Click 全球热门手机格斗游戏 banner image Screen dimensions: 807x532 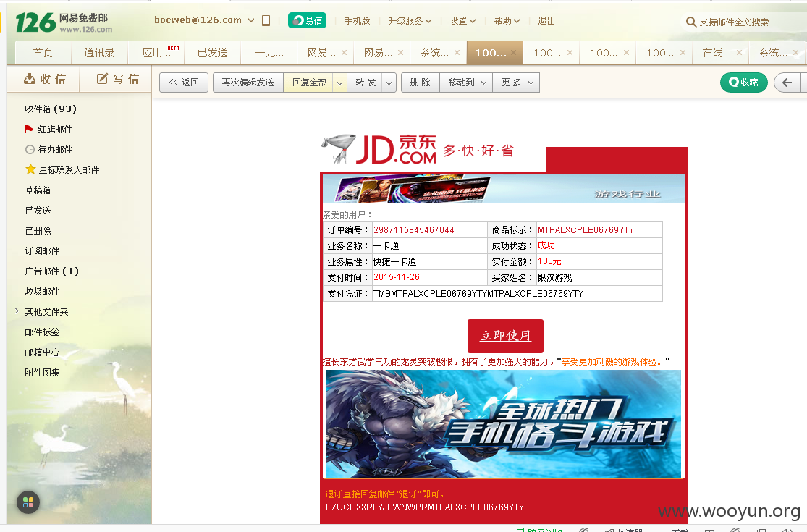[x=503, y=424]
